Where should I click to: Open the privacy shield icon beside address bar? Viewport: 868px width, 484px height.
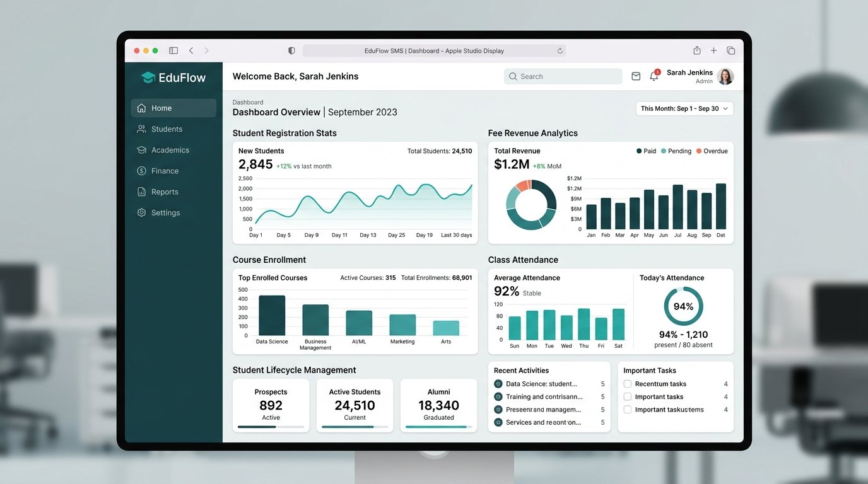[291, 50]
